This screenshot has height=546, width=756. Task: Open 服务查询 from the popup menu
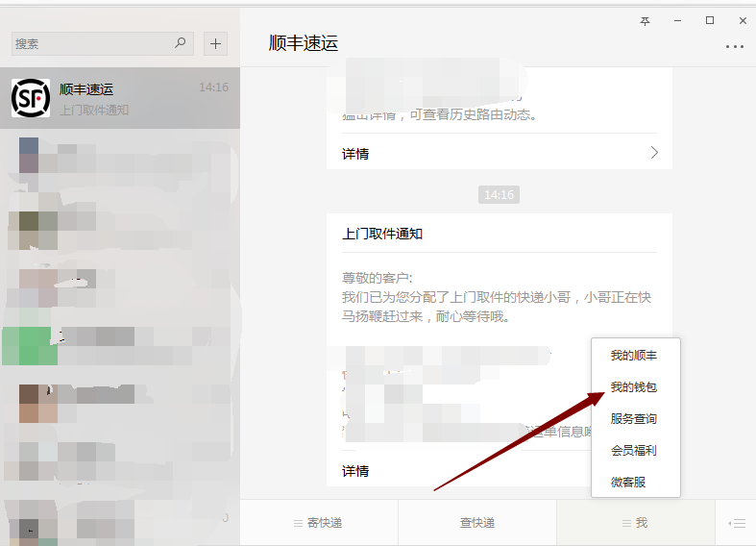(x=634, y=419)
